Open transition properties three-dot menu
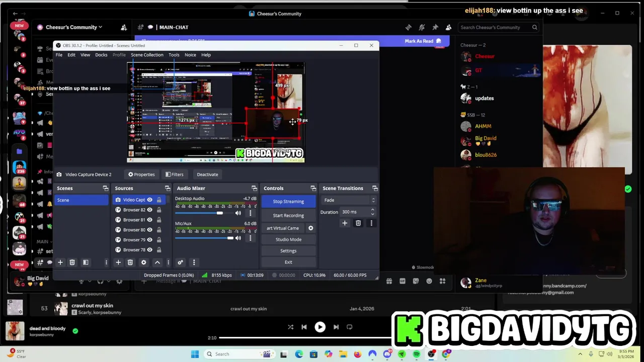The image size is (644, 362). coord(371,223)
